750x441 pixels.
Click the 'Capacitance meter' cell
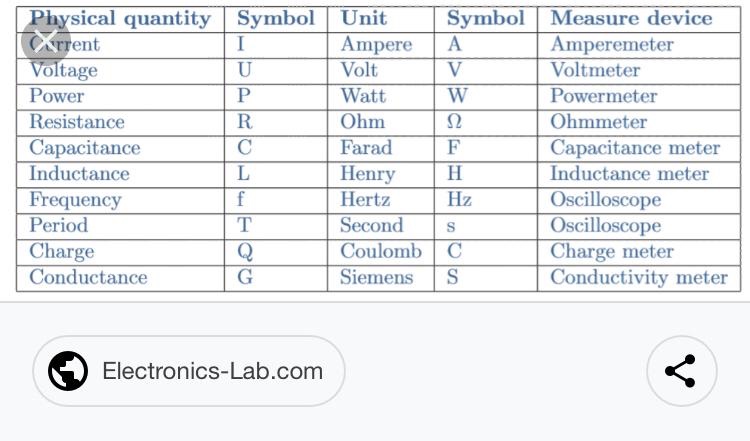tap(635, 148)
